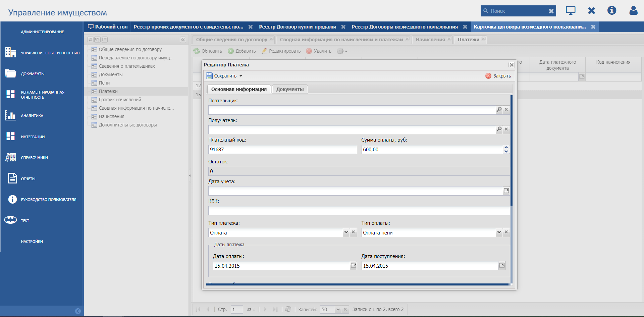Open the Сохранить dropdown arrow

(x=241, y=76)
